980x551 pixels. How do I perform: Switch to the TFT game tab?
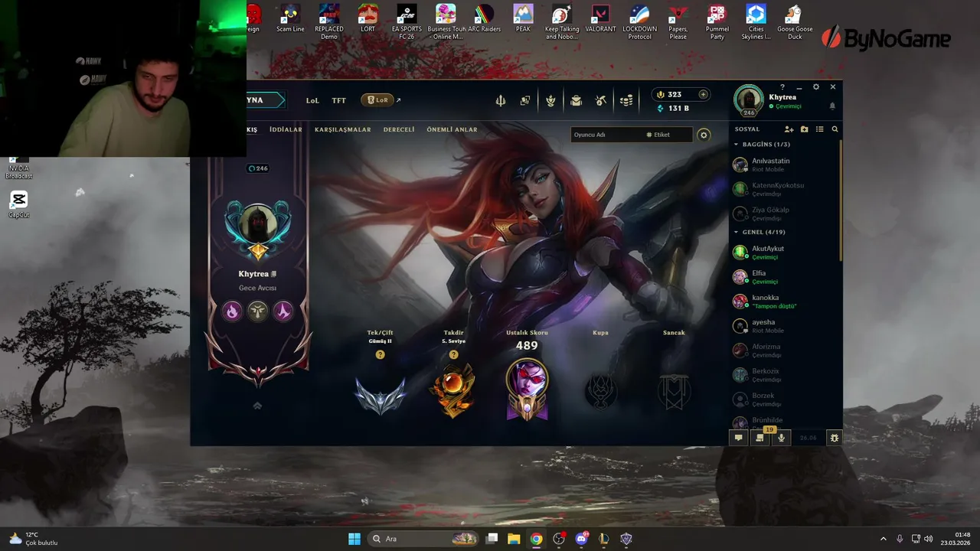(x=338, y=100)
